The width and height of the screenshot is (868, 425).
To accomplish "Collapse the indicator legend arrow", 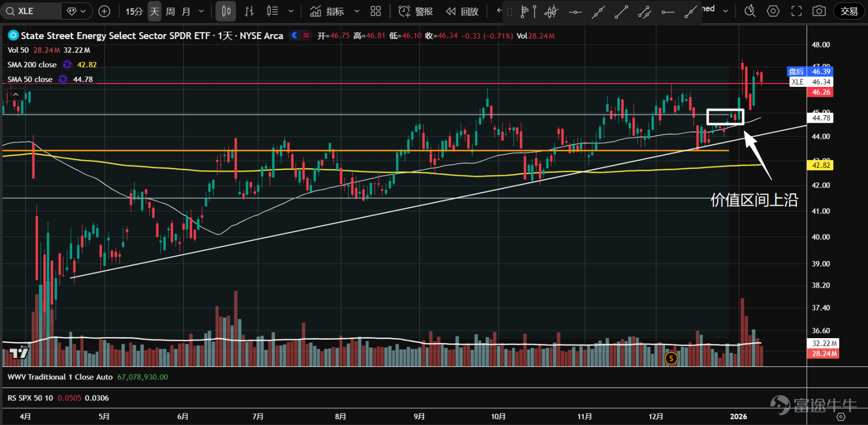I will [x=16, y=94].
